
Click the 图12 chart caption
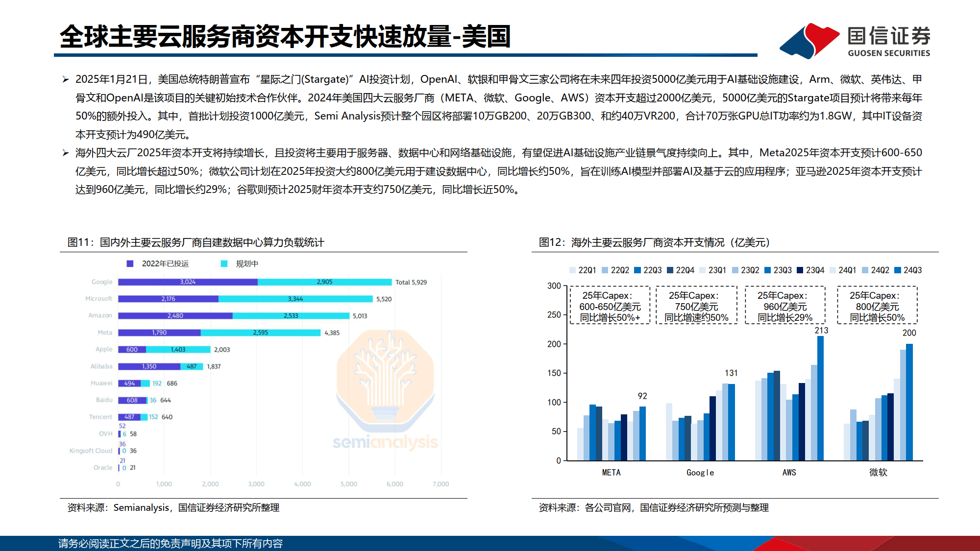click(655, 242)
